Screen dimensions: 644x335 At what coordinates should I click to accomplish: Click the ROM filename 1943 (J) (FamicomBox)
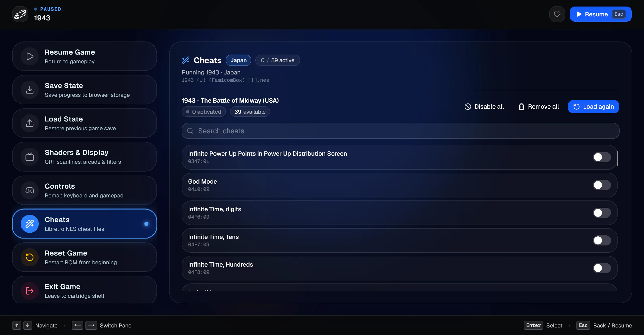225,80
